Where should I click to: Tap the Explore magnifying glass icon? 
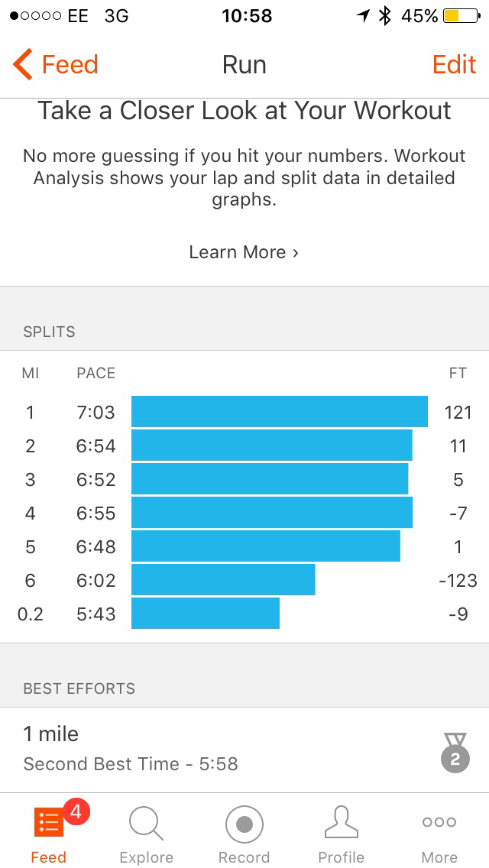point(146,825)
